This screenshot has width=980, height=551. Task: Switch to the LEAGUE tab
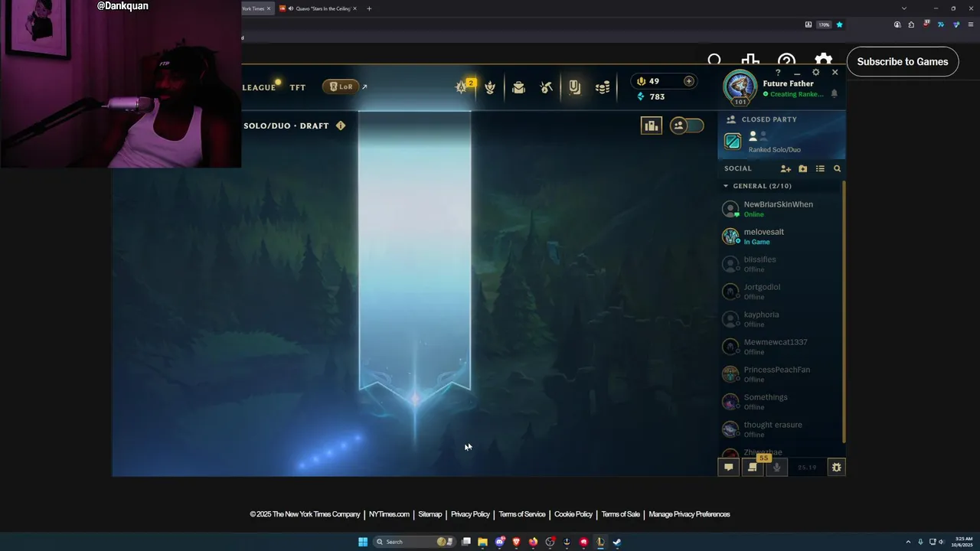[x=259, y=87]
